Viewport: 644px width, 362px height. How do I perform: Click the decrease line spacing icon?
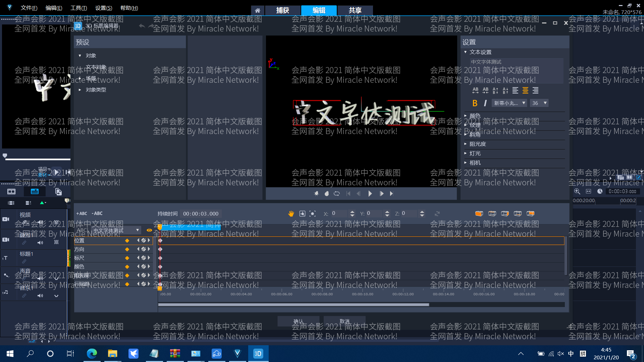(505, 90)
